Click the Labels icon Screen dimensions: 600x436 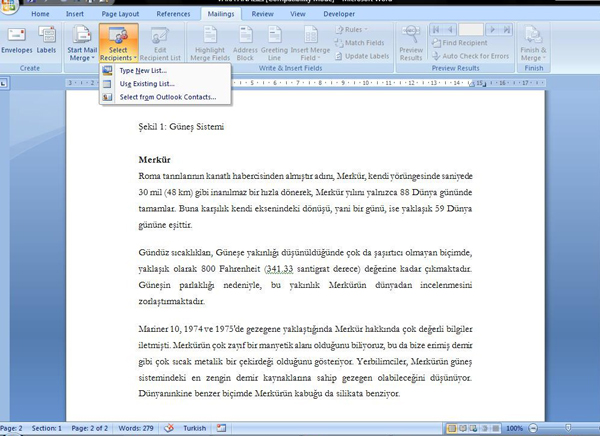(x=47, y=40)
